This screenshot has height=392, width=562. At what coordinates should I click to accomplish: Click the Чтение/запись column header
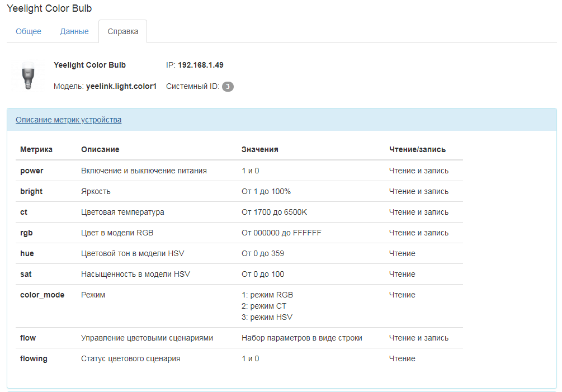point(417,149)
